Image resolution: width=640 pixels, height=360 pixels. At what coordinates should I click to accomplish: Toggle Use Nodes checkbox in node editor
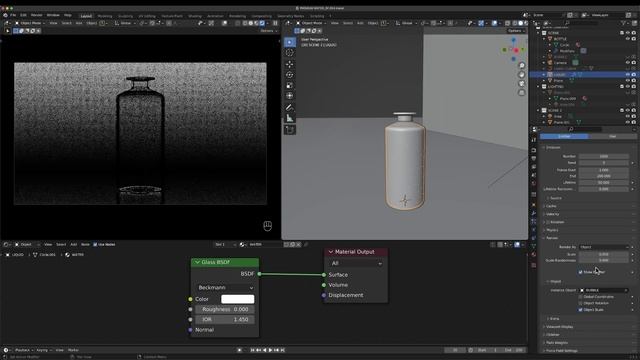pyautogui.click(x=95, y=244)
